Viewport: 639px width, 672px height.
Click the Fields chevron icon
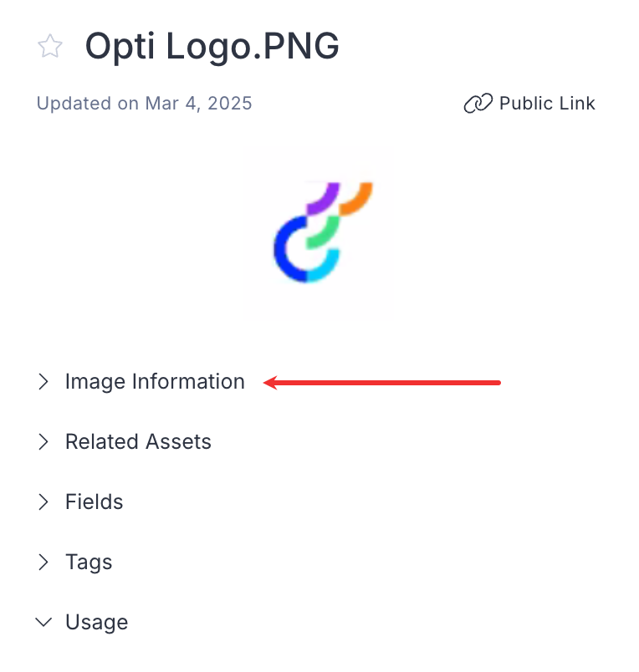pos(44,502)
